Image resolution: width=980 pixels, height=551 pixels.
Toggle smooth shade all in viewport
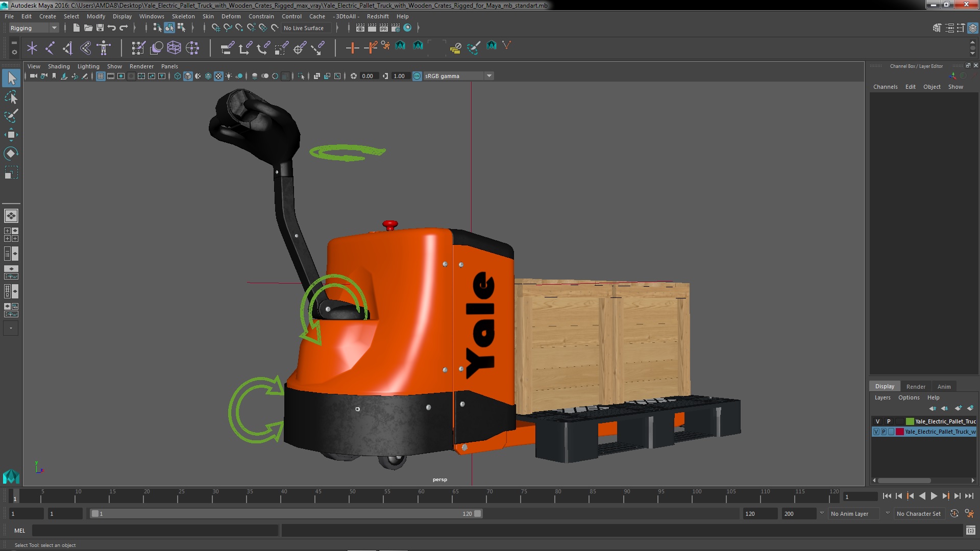pyautogui.click(x=188, y=76)
